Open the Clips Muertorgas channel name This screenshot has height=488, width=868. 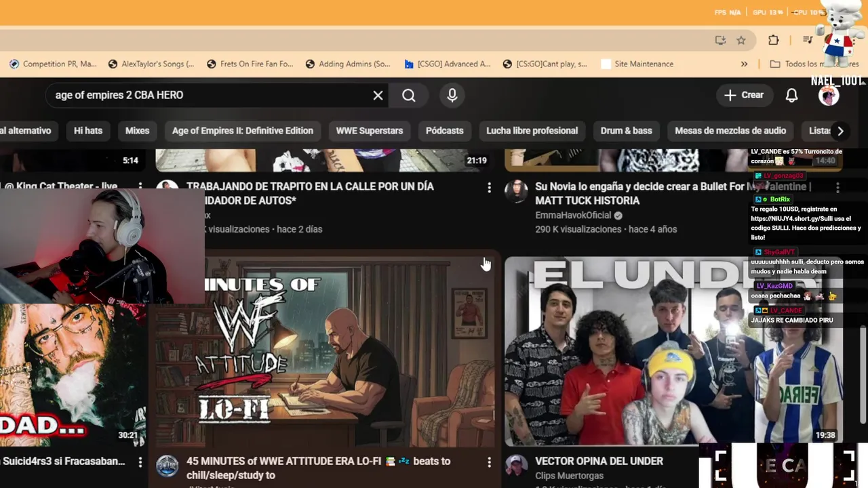[569, 476]
